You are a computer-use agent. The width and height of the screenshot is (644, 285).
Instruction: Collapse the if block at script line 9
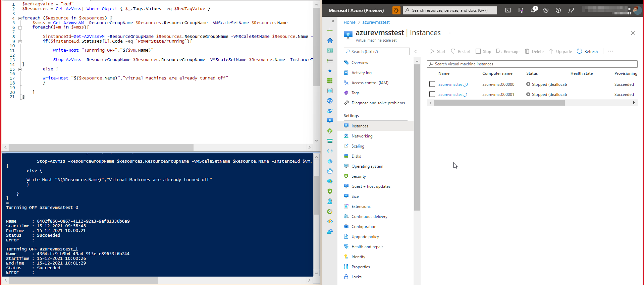[20, 42]
